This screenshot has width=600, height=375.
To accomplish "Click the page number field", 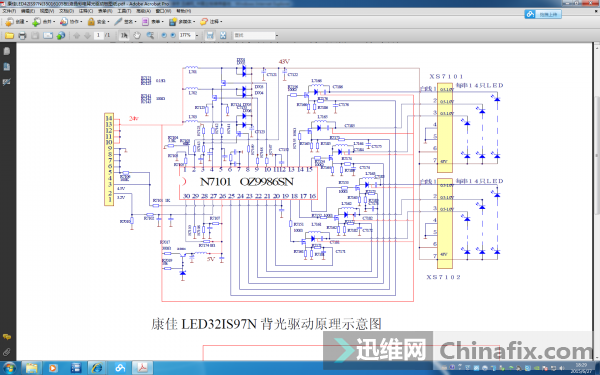I will 98,35.
